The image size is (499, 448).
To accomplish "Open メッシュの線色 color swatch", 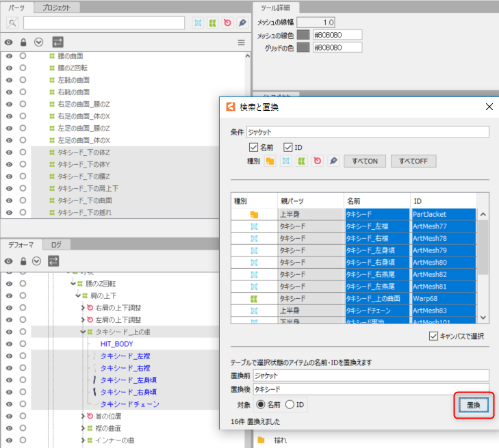I will pos(303,35).
